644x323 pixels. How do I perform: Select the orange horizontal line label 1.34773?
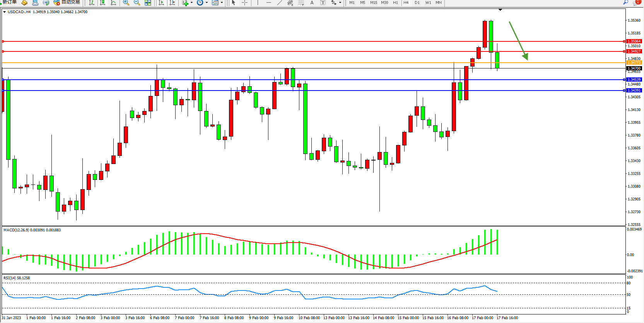[x=634, y=63]
